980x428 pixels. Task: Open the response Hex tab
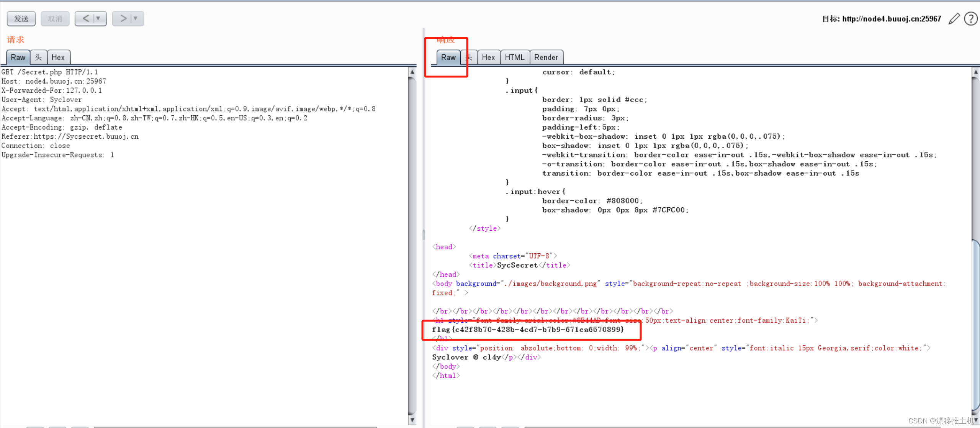pyautogui.click(x=488, y=57)
